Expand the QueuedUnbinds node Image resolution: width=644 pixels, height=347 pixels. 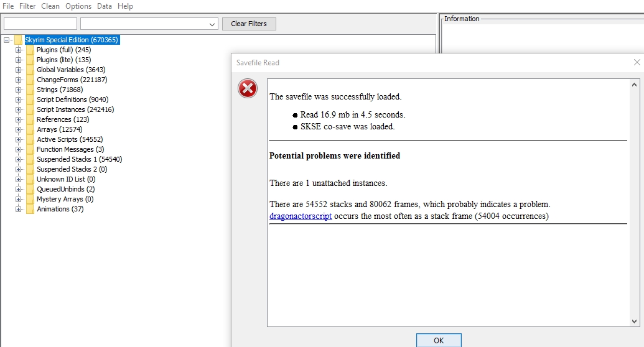[18, 189]
